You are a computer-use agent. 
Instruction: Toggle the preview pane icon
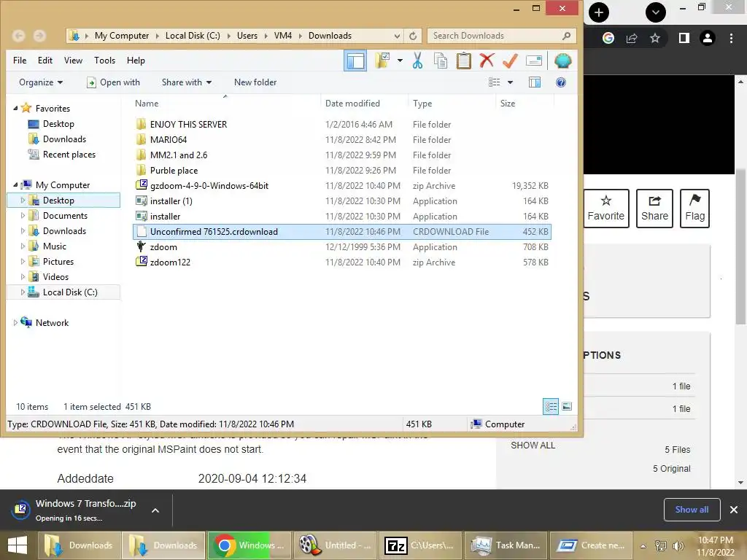[x=535, y=82]
